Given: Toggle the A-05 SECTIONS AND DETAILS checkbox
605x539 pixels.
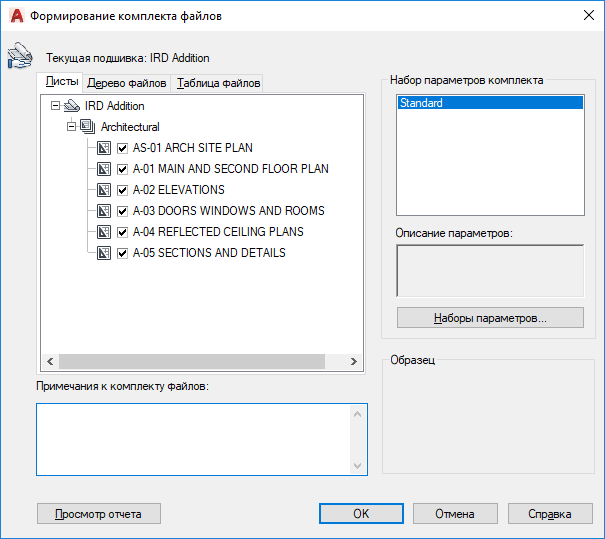Looking at the screenshot, I should click(x=123, y=253).
